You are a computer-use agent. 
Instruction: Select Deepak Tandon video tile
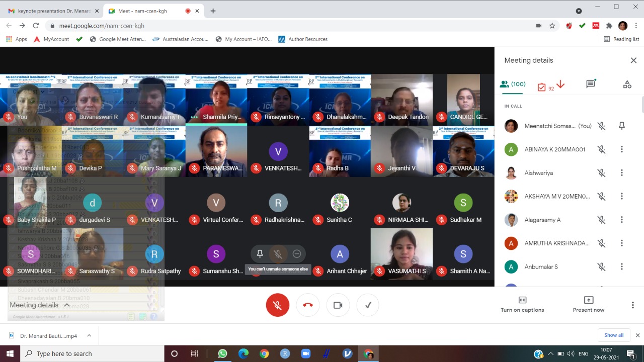pos(401,100)
